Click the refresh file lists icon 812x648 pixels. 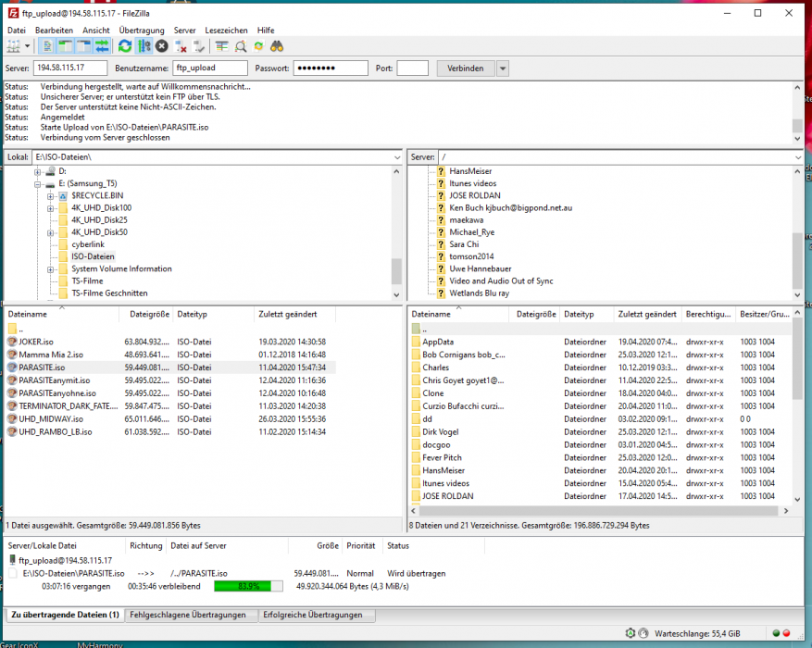pyautogui.click(x=125, y=46)
